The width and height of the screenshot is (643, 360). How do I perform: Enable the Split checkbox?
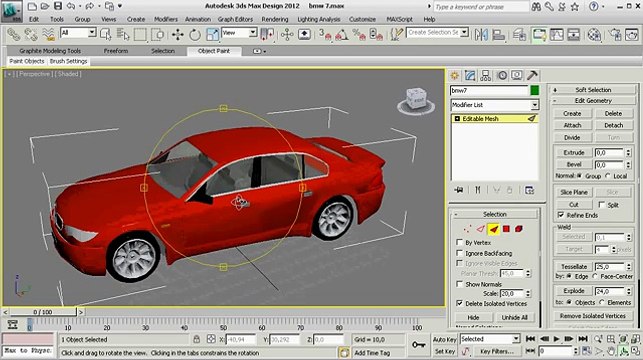[x=602, y=205]
